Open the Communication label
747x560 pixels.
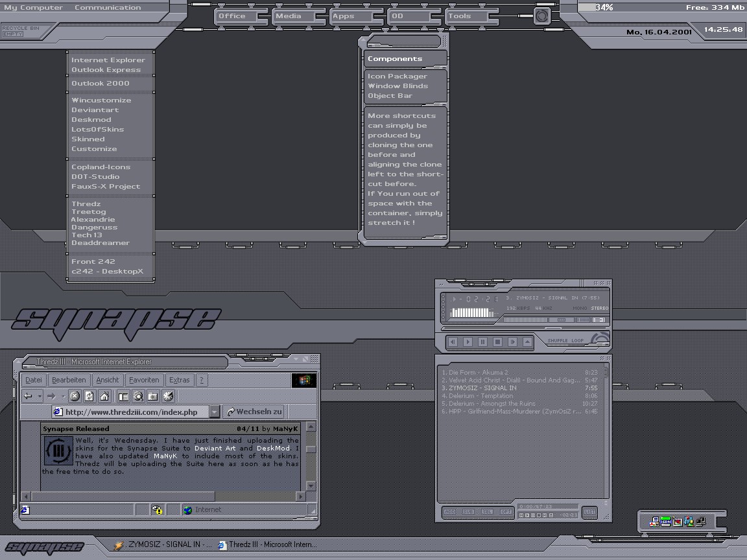pos(108,8)
